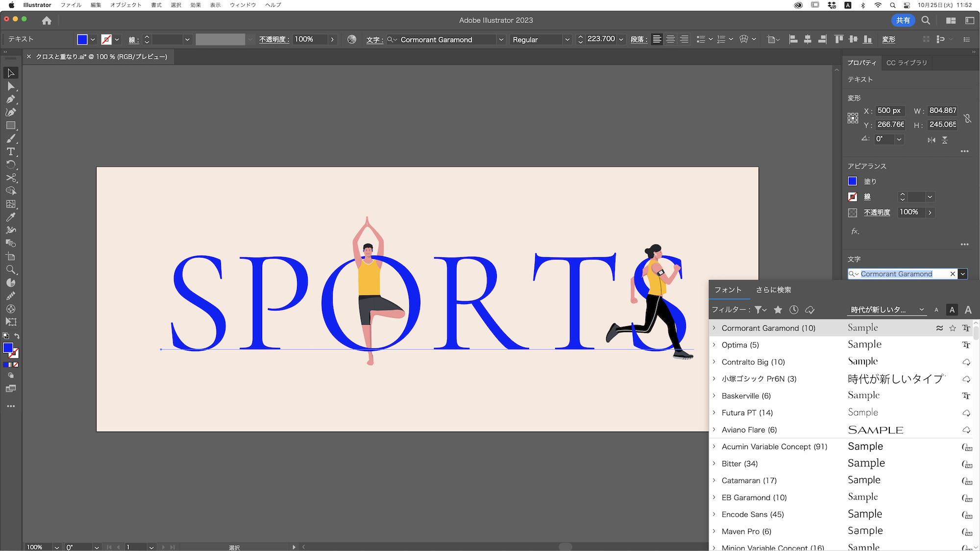Select the Paintbrush tool

[11, 139]
